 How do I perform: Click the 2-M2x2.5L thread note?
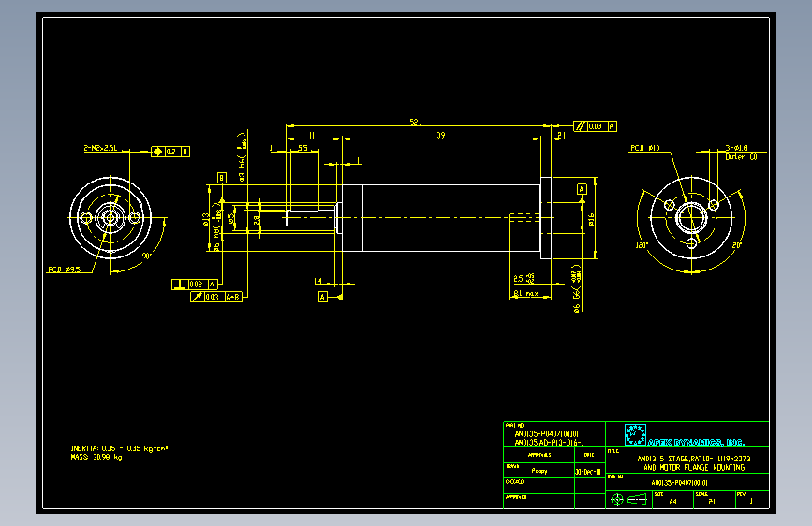(x=100, y=148)
